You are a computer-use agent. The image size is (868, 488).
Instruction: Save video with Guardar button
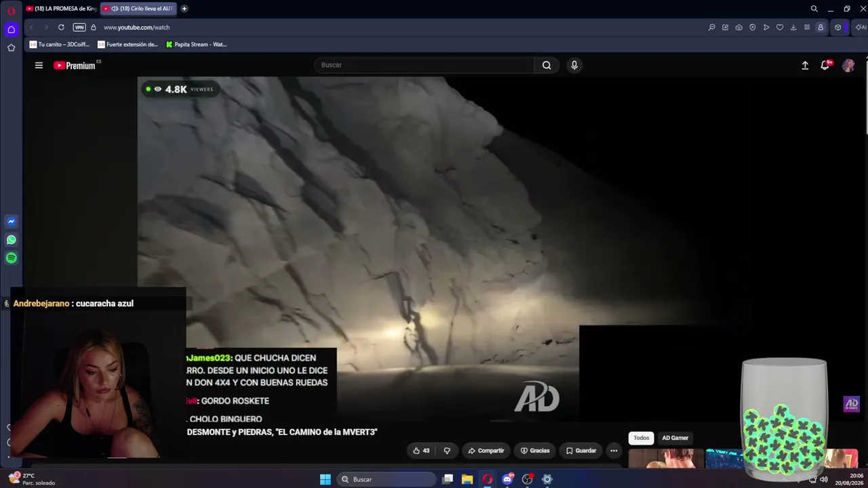581,451
